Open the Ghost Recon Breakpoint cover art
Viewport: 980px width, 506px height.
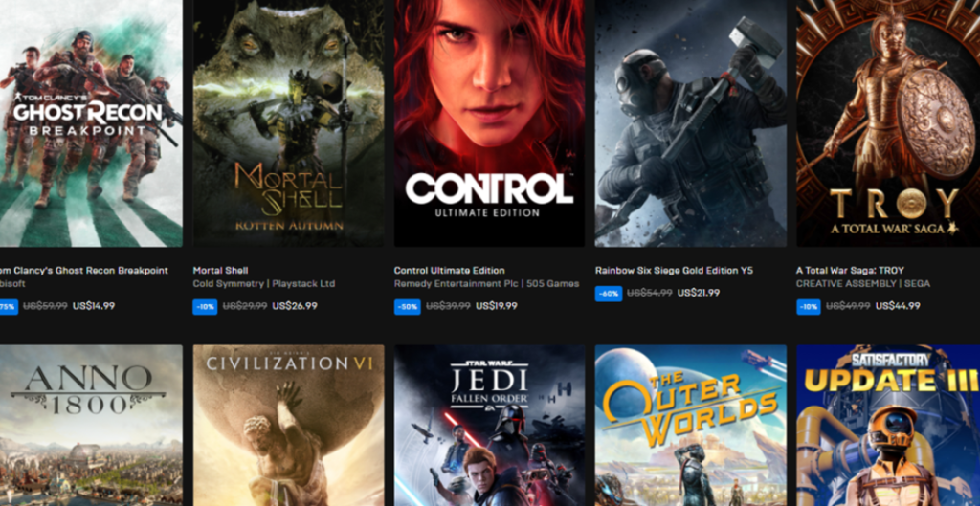pos(91,123)
